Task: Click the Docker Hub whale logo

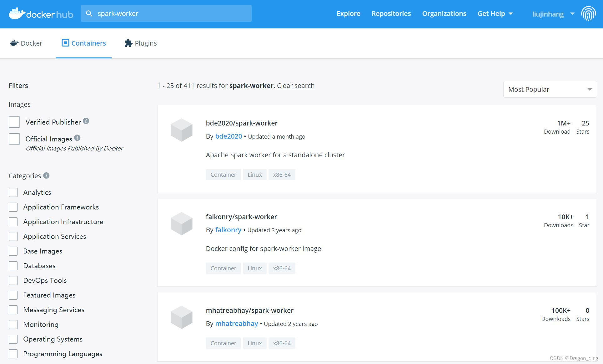Action: tap(17, 14)
